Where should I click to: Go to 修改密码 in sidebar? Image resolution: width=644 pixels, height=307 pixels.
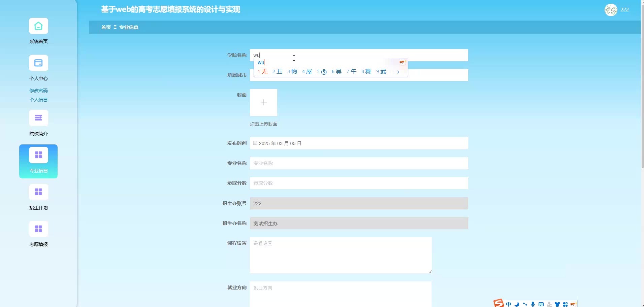38,91
